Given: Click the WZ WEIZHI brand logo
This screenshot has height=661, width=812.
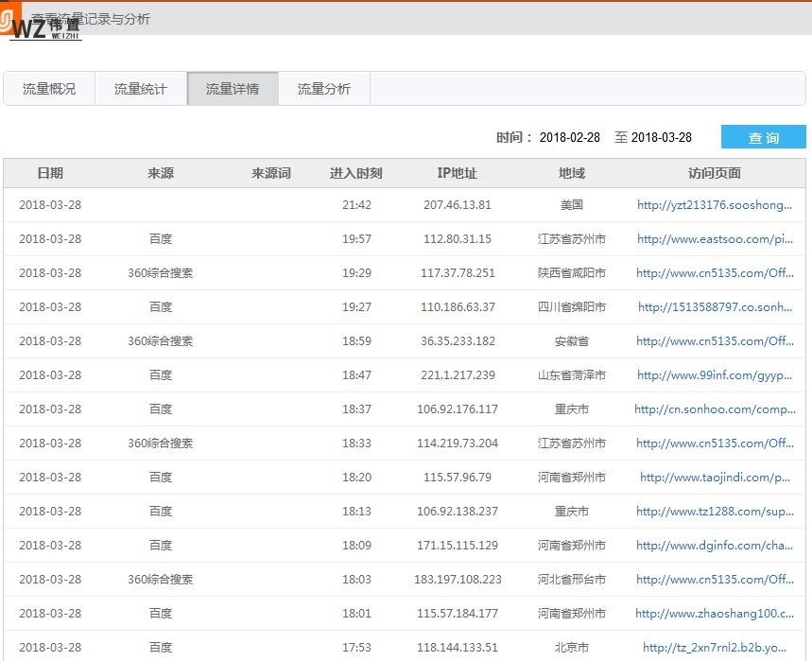Looking at the screenshot, I should tap(44, 27).
